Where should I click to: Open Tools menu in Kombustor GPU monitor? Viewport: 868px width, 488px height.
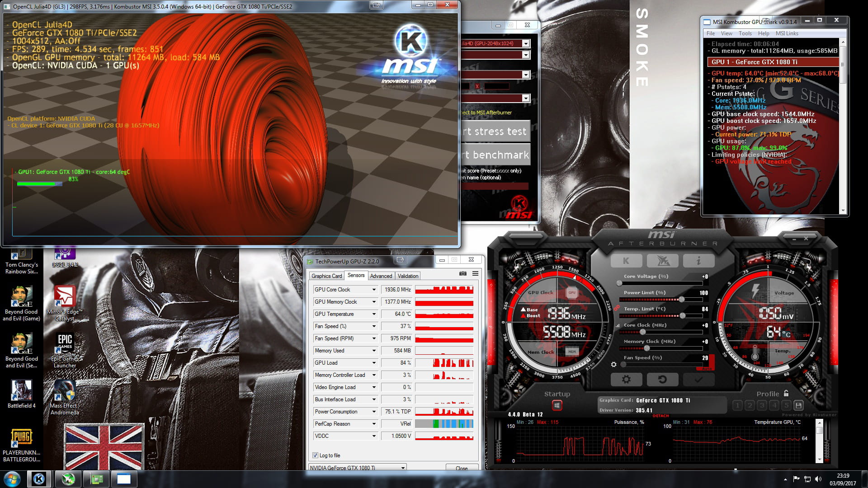coord(745,33)
